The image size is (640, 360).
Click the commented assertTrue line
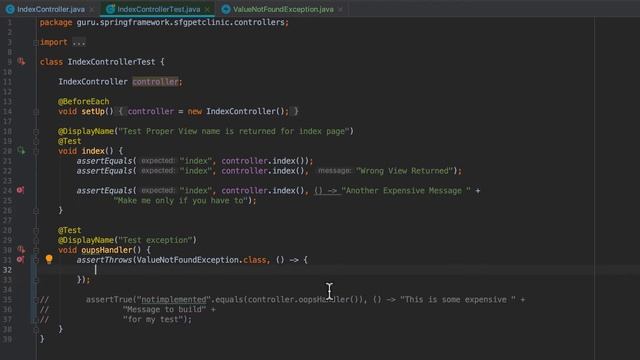click(305, 300)
